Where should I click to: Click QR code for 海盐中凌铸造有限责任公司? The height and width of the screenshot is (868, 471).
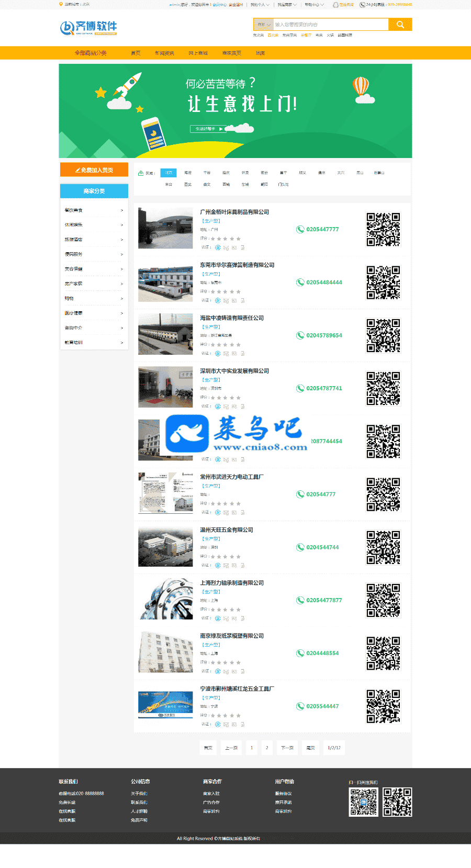384,335
